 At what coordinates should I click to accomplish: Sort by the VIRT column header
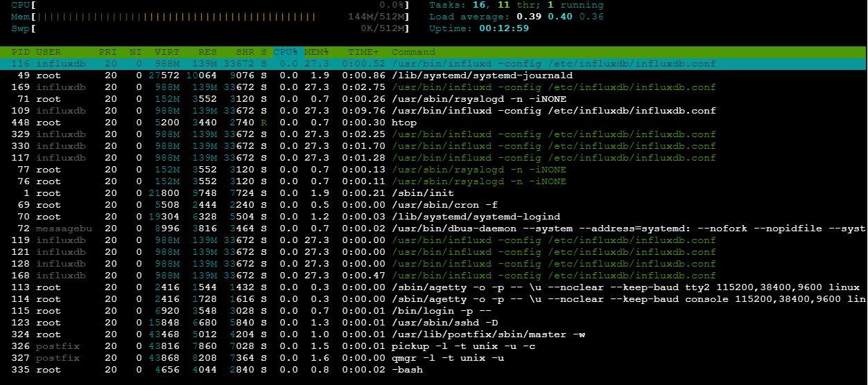pyautogui.click(x=167, y=52)
